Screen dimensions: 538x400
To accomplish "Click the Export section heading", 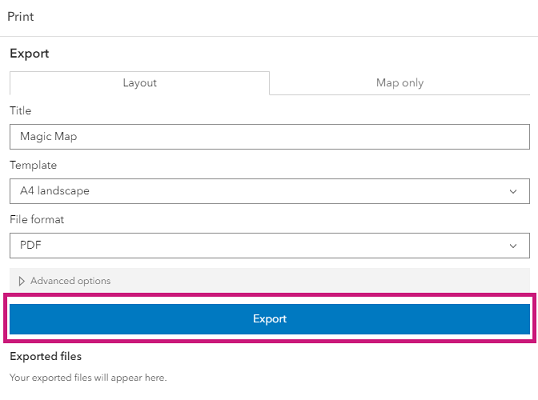I will pyautogui.click(x=30, y=54).
